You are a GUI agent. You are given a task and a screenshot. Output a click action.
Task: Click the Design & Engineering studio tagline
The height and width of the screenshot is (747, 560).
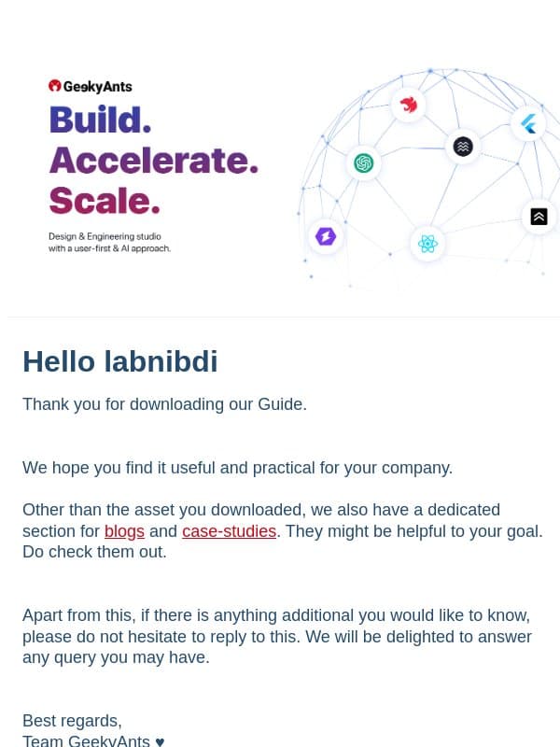click(109, 242)
